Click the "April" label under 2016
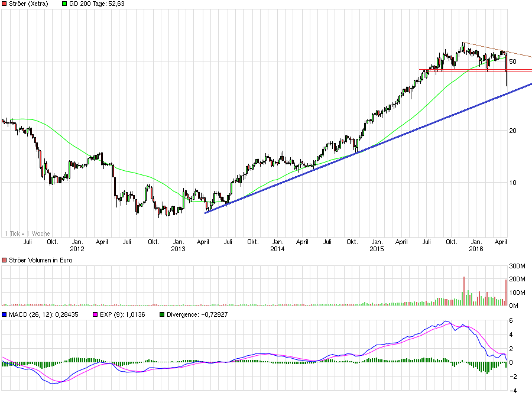The height and width of the screenshot is (396, 532). (499, 242)
